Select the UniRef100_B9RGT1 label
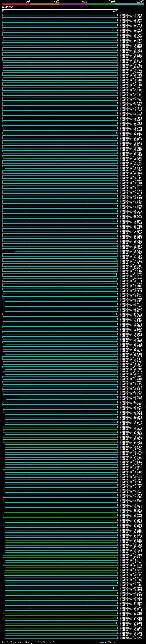The width and height of the screenshot is (146, 644). (x=131, y=60)
